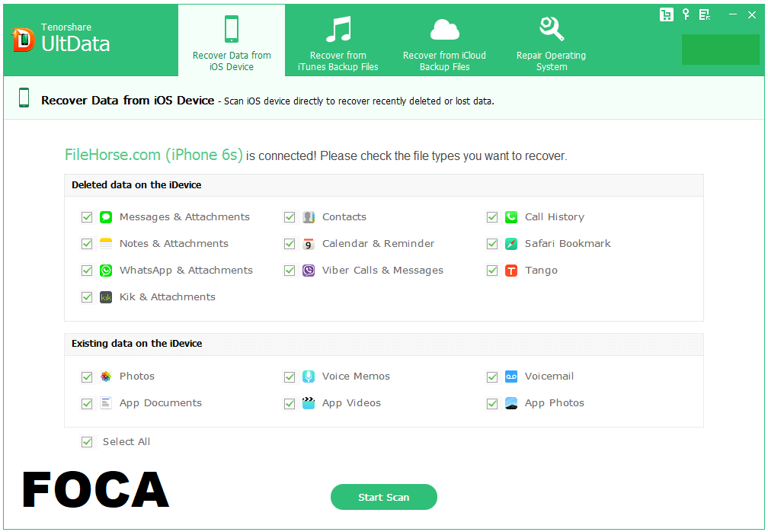Open Repair Operating System tab
The width and height of the screenshot is (768, 532).
[552, 40]
